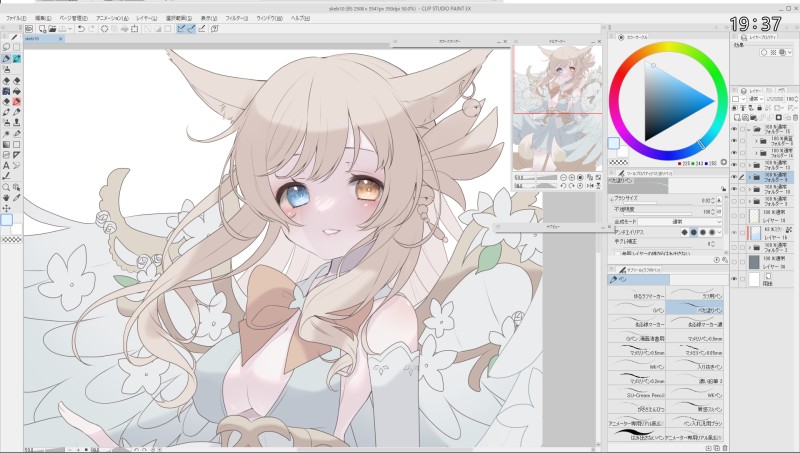Viewport: 800px width, 453px height.
Task: Open the layer palette color dropdown
Action: 738,99
